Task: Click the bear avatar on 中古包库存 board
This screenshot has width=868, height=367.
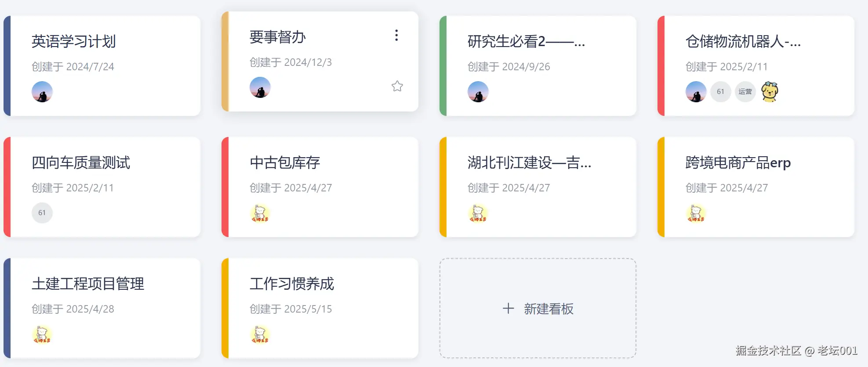Action: pos(260,213)
